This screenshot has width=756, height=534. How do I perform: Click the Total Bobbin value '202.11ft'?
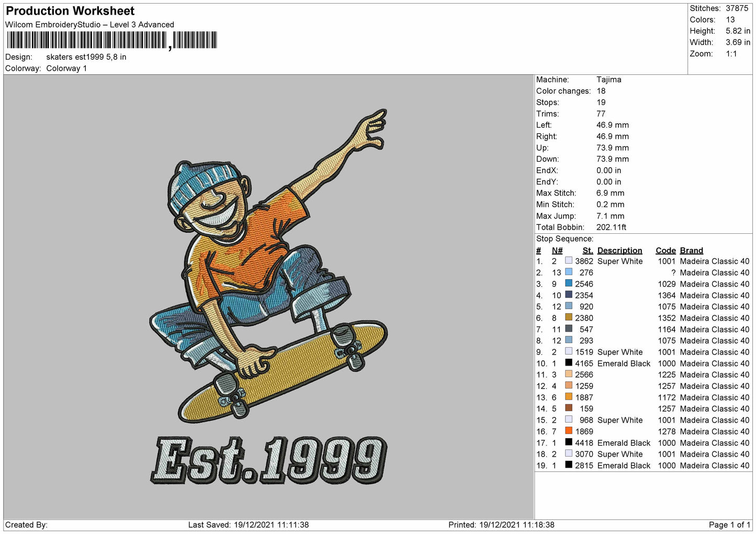(612, 227)
